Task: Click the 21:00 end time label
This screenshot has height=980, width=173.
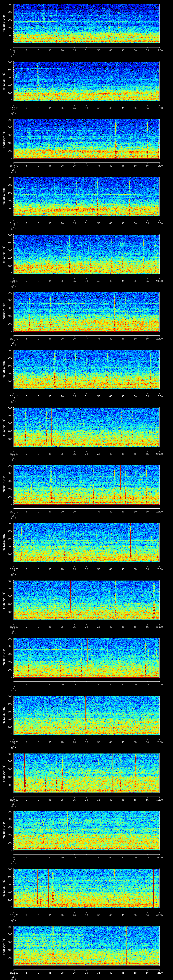Action: [x=159, y=281]
